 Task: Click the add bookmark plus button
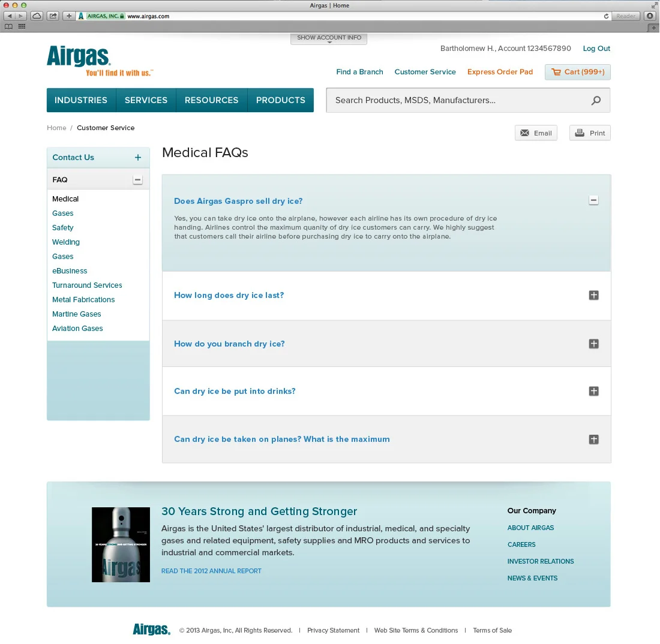tap(68, 16)
